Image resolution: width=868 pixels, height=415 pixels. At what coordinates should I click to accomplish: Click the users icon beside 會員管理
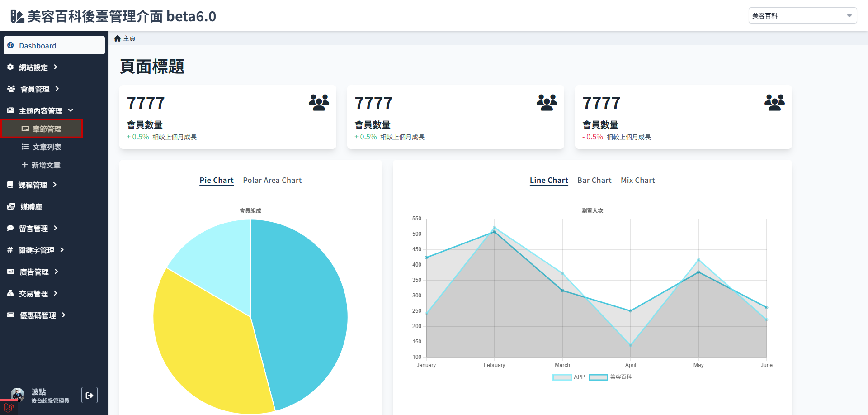coord(11,89)
